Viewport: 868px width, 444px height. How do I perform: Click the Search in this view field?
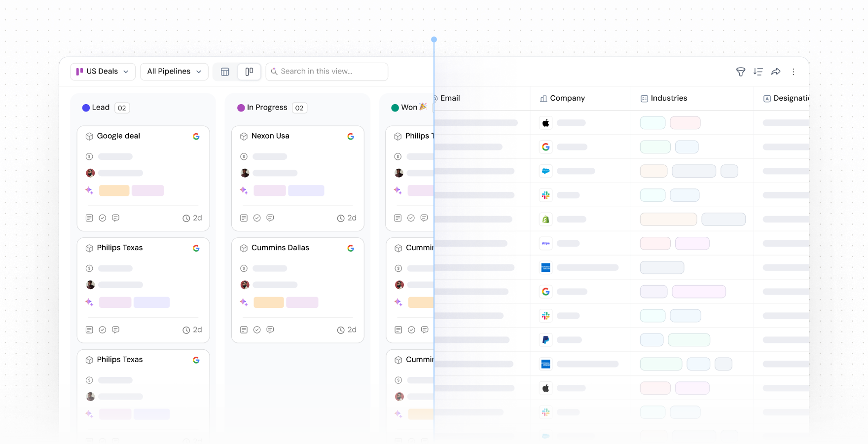[330, 72]
